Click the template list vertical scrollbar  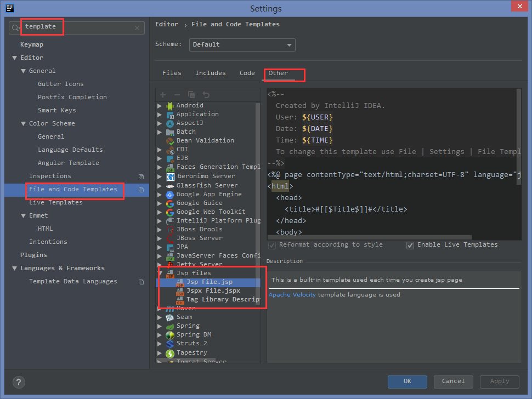[x=258, y=203]
